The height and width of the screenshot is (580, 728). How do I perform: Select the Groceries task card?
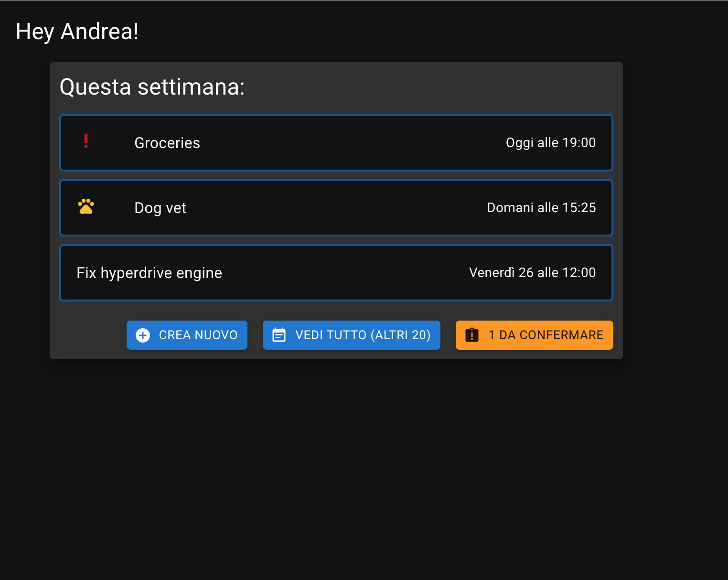(x=336, y=143)
